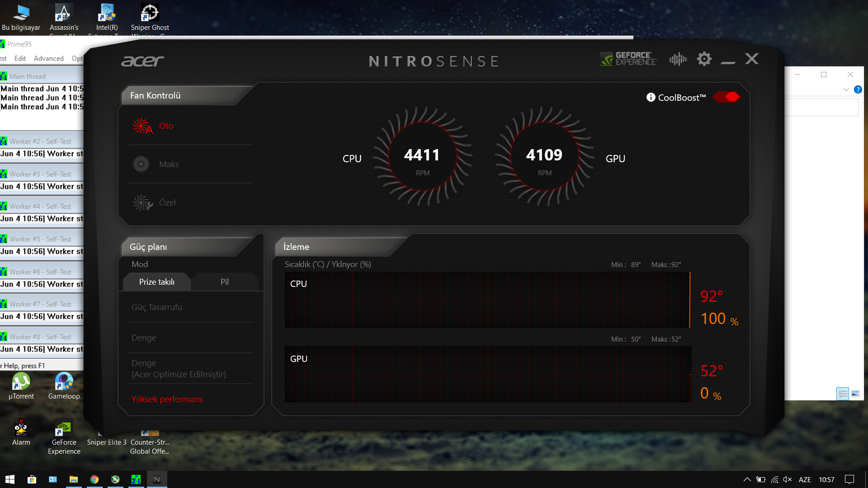Toggle the CoolBoost switch
The image size is (868, 488).
click(726, 97)
